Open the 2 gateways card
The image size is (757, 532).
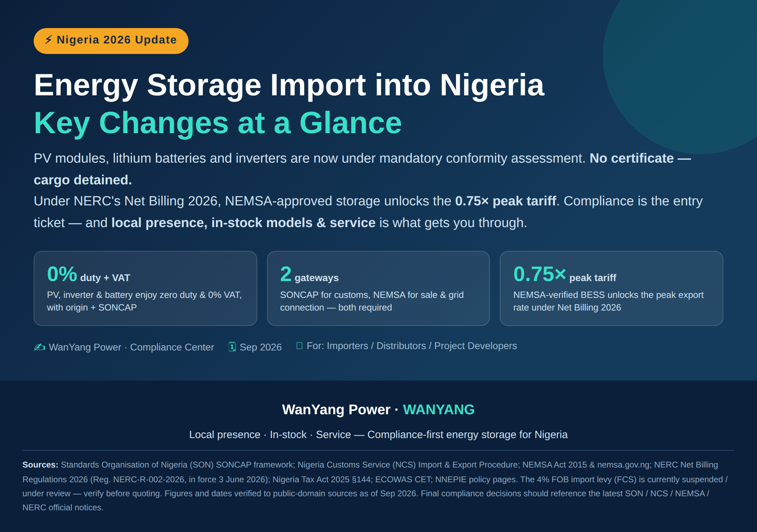click(378, 288)
